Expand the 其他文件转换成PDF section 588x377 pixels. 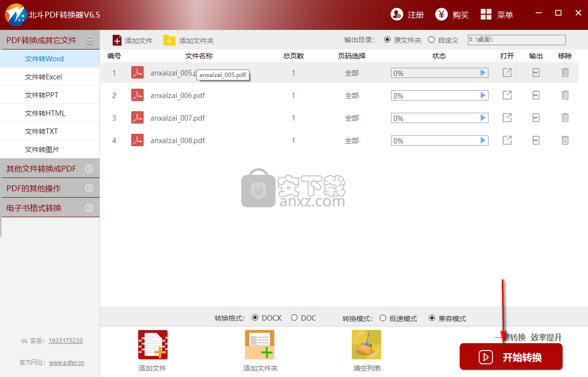89,169
